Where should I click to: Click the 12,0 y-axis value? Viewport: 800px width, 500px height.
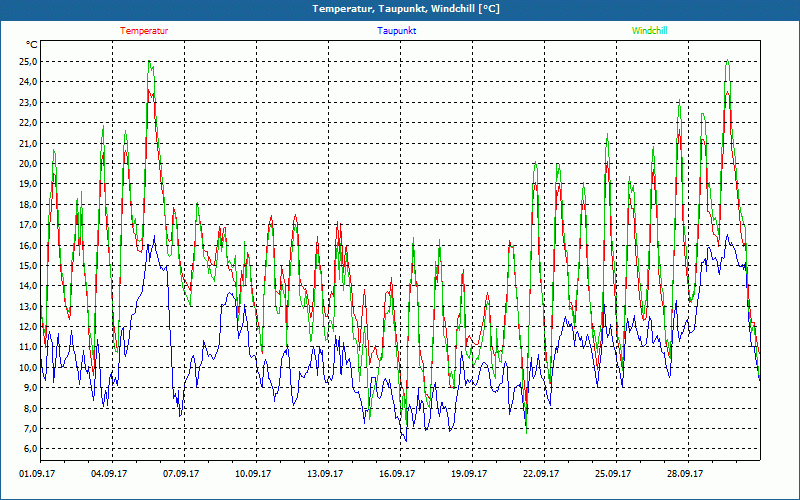click(x=29, y=327)
